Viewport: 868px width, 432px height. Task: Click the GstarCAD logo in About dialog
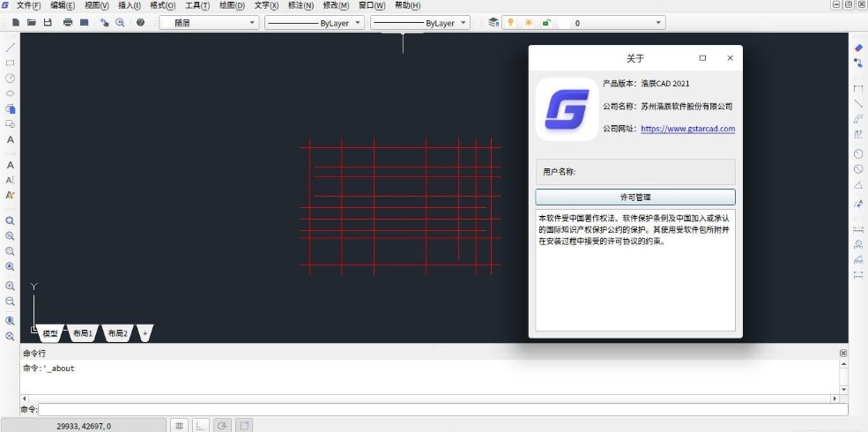(567, 109)
